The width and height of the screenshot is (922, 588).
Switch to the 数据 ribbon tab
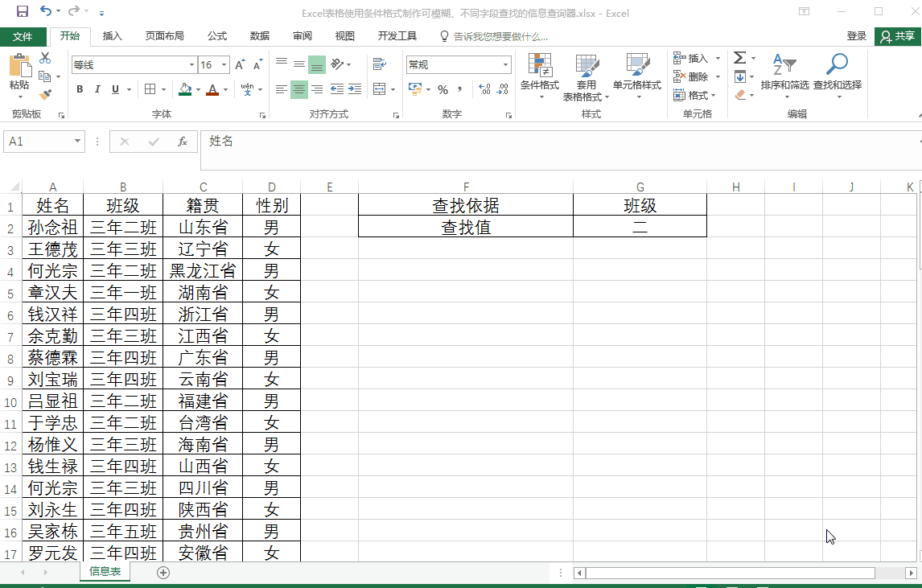tap(259, 36)
